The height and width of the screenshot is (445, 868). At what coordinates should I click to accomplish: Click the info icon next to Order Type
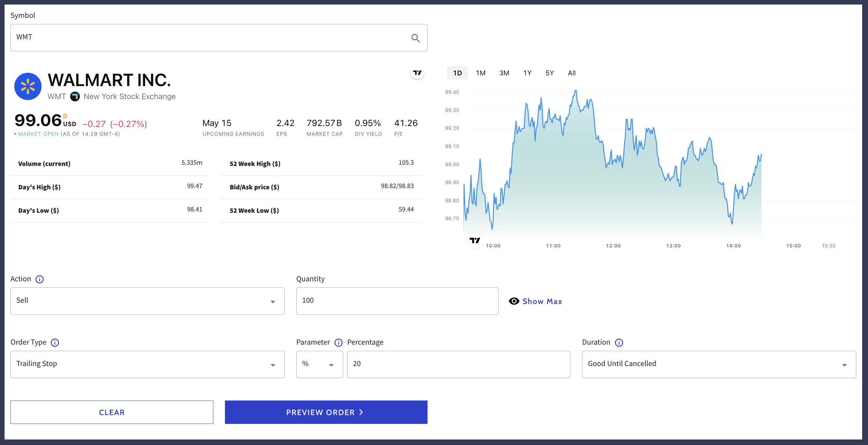click(55, 342)
